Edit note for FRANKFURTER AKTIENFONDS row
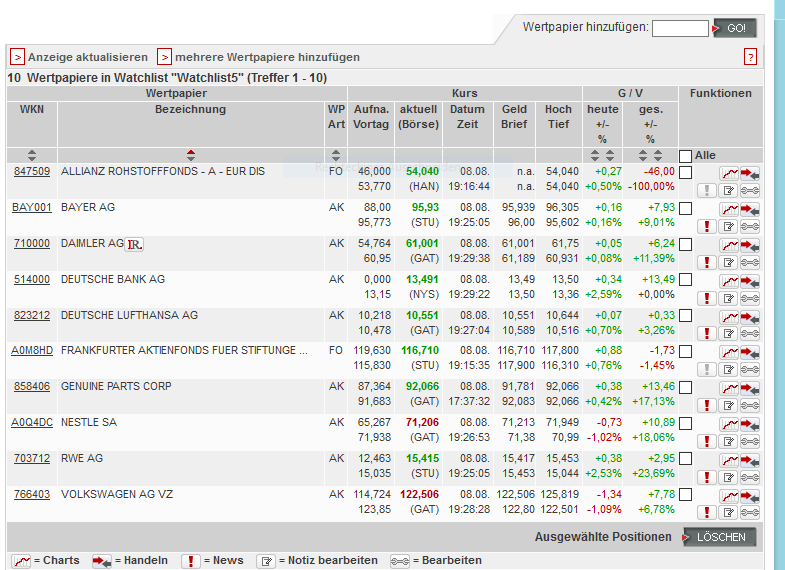 728,369
